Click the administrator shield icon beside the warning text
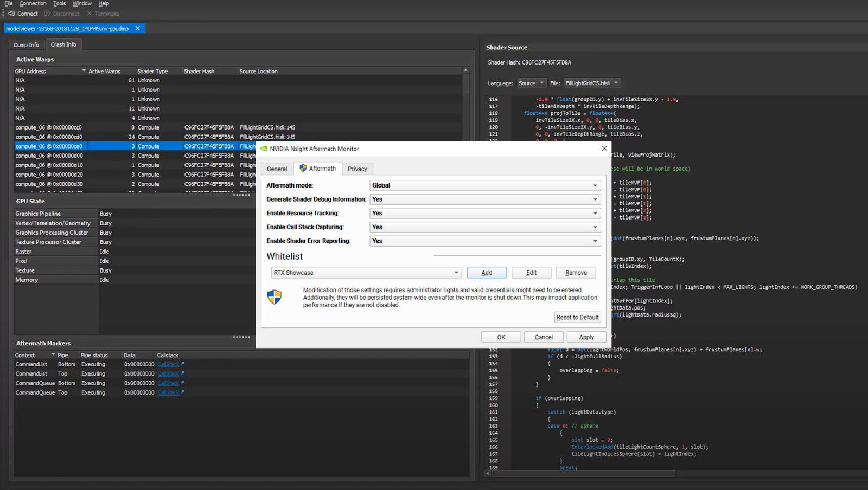 (275, 297)
